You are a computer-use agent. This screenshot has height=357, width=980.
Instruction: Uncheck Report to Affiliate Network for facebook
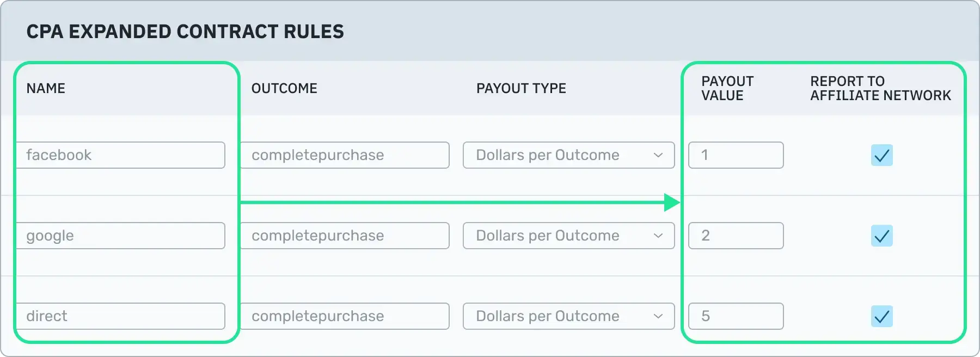coord(882,155)
